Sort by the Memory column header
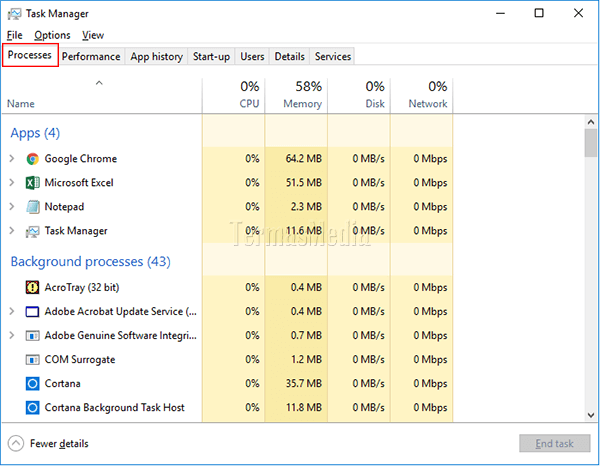The width and height of the screenshot is (600, 466). coord(296,96)
